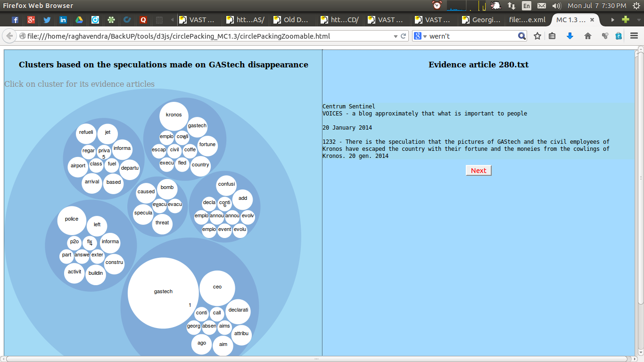Open the pinned Google Drive tab

click(x=79, y=20)
